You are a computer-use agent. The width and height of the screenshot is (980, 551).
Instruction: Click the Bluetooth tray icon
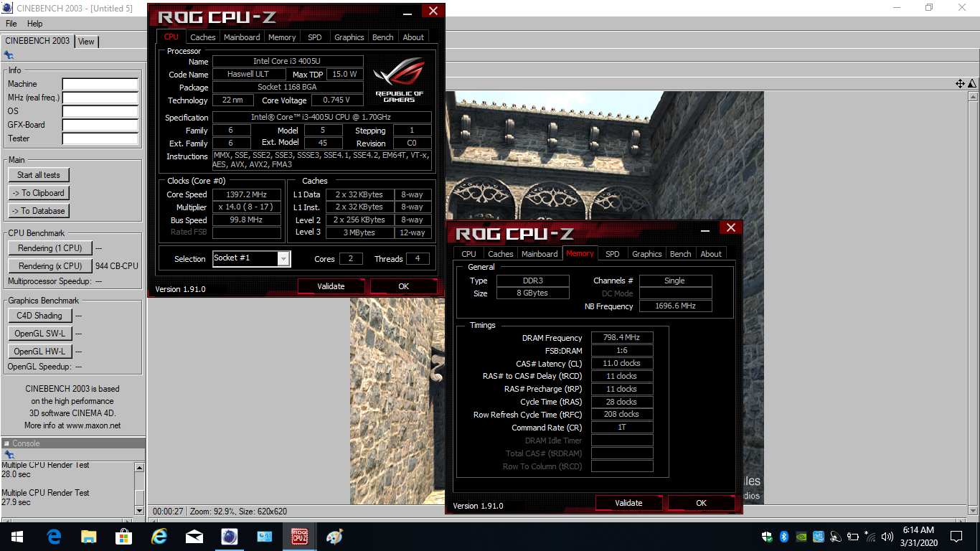coord(784,536)
